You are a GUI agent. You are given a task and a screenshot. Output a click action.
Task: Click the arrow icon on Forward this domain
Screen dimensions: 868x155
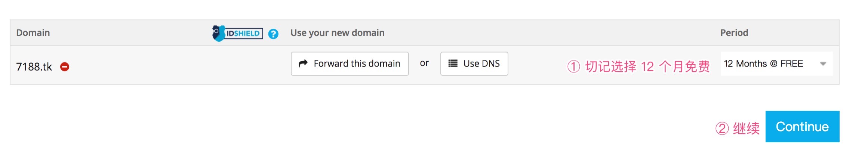tap(303, 63)
